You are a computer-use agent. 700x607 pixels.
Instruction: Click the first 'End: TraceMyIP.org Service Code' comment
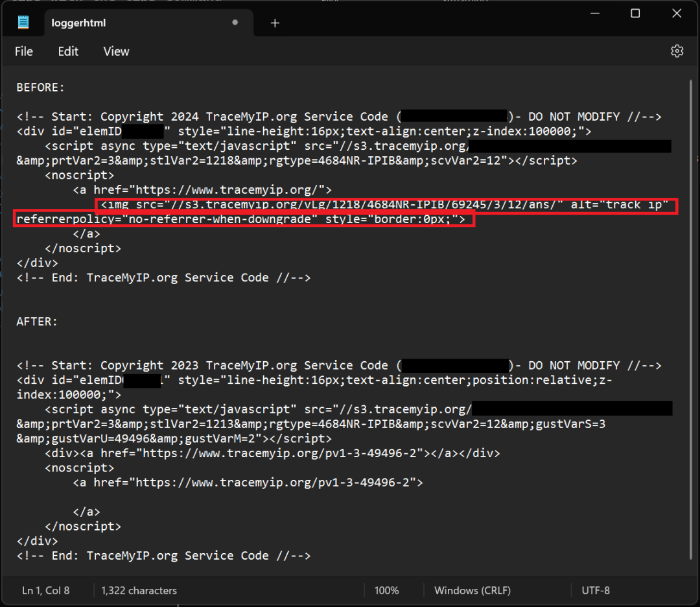click(163, 278)
